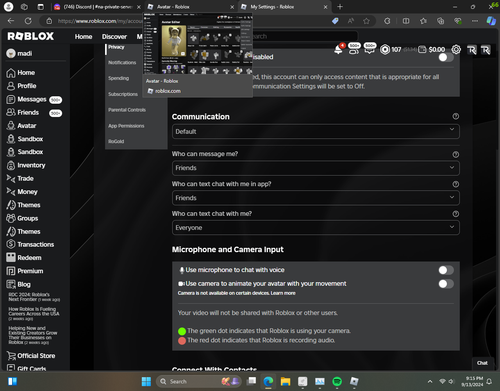Click the Communication help question icon
The image size is (500, 391).
(456, 116)
